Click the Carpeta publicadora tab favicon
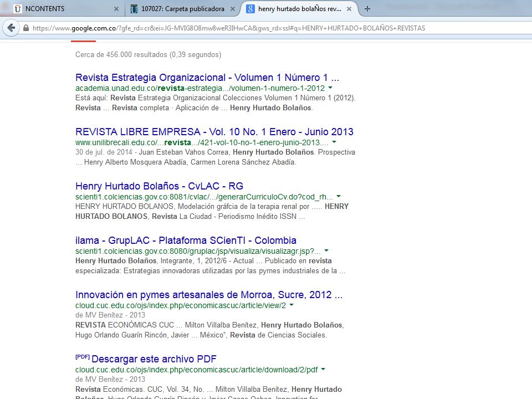Screen dimensions: 532x399 [x=134, y=9]
